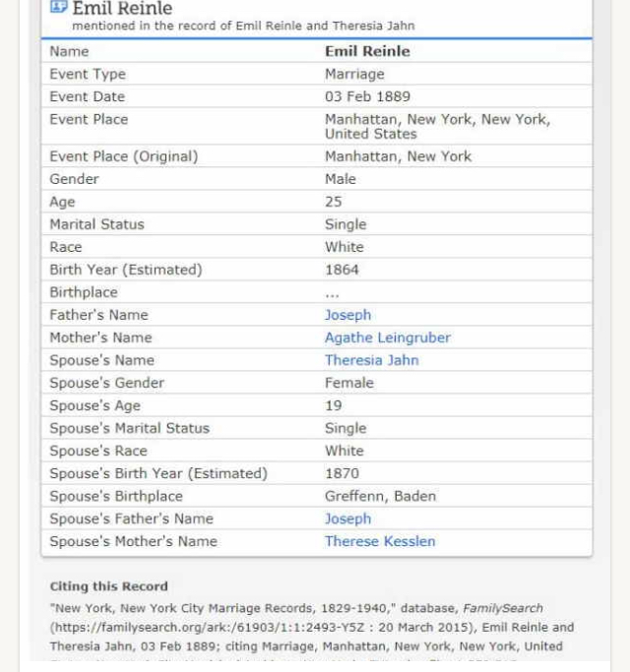Screen dimensions: 630x672
Task: Click the Citing this Record heading
Action: (x=108, y=586)
